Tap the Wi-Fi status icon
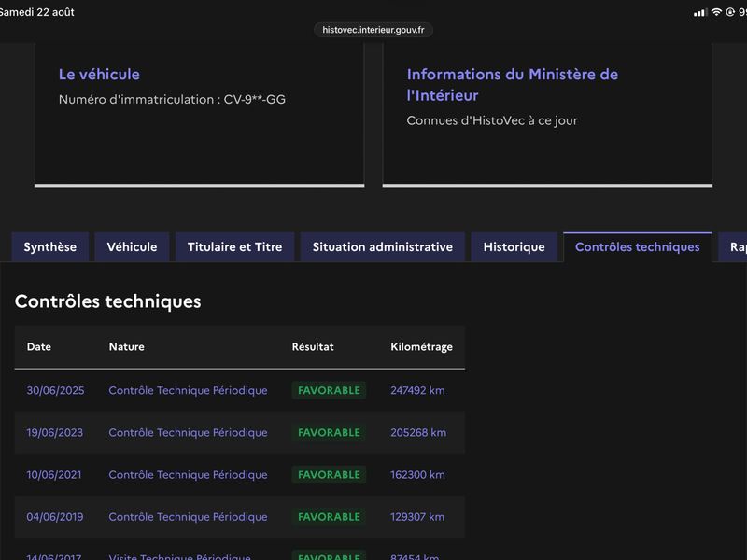The height and width of the screenshot is (560, 747). point(716,12)
